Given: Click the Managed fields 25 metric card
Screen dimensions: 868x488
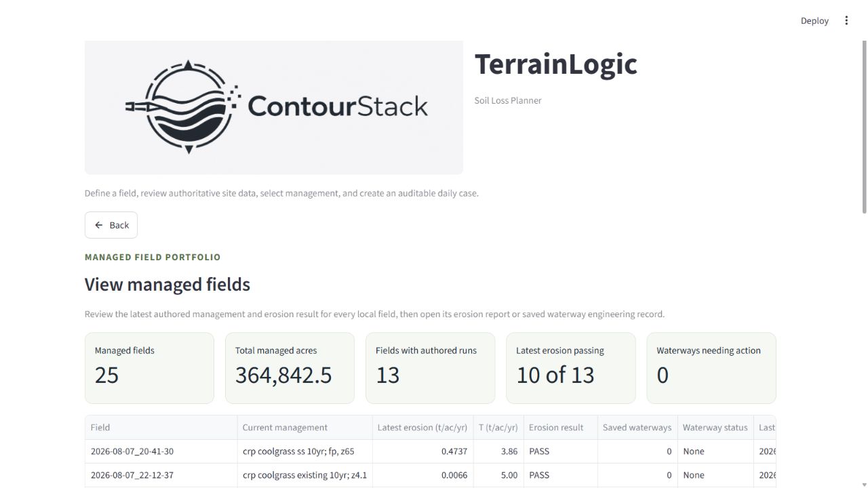Looking at the screenshot, I should [x=149, y=368].
